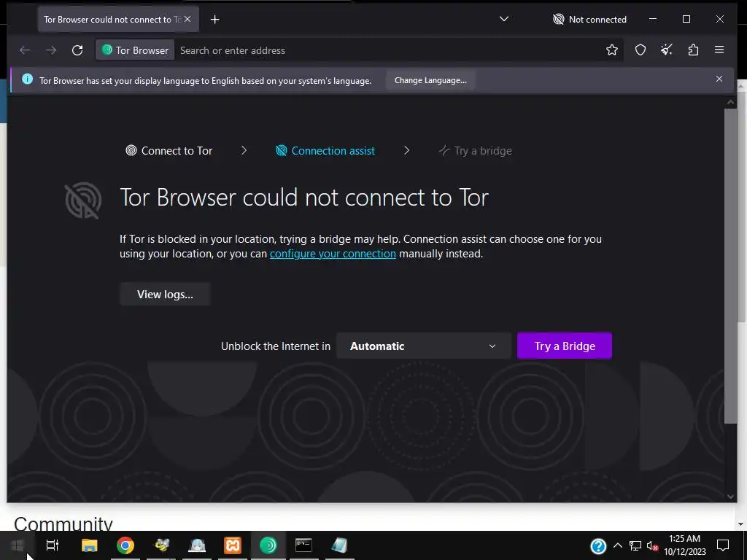Reload the page with the refresh icon
The width and height of the screenshot is (747, 560).
point(77,50)
